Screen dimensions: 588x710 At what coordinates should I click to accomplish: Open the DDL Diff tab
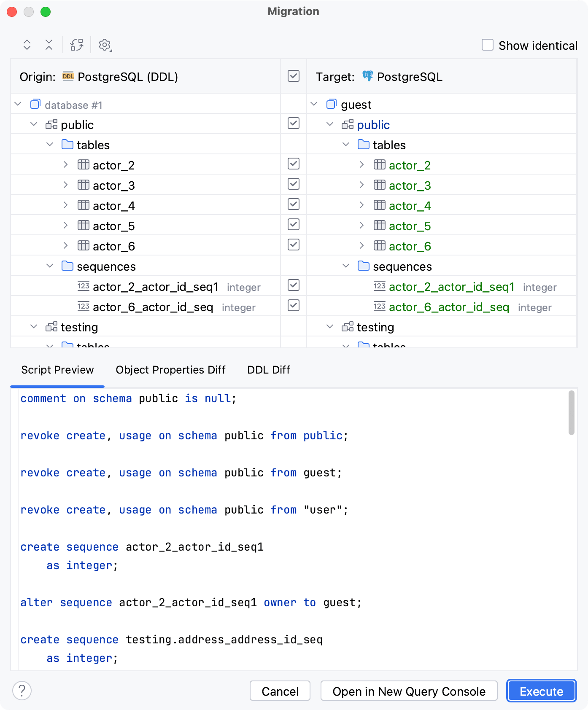click(269, 370)
